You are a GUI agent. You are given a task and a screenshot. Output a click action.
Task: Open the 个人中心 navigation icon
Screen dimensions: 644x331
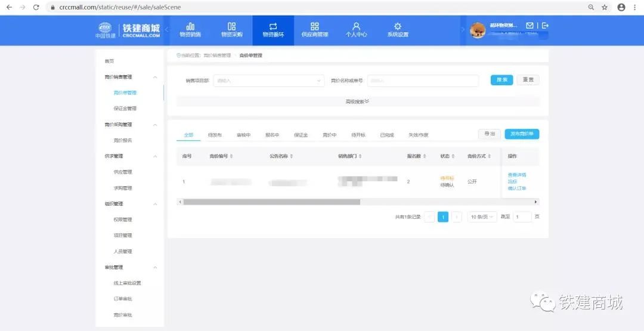(x=356, y=26)
